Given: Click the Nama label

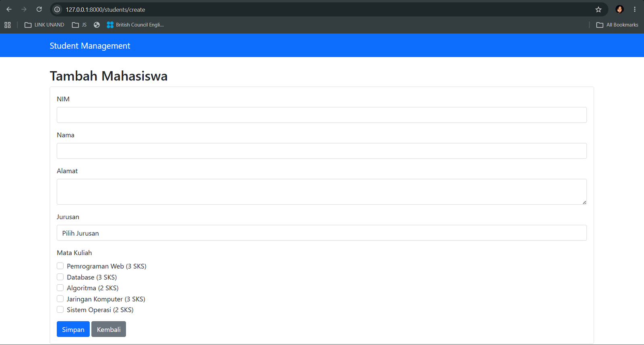Looking at the screenshot, I should pos(66,135).
